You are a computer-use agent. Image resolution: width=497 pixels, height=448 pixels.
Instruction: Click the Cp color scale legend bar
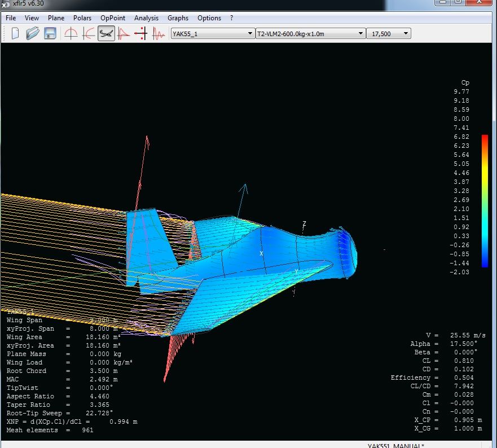point(485,200)
